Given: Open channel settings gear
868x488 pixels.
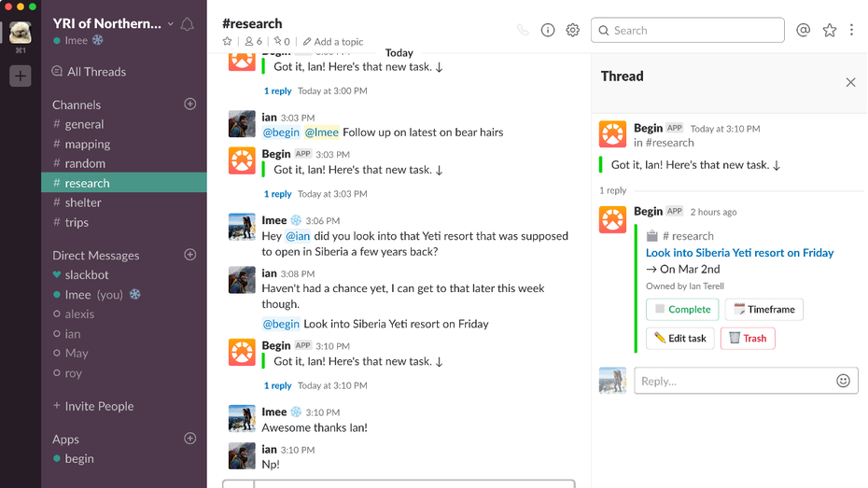Looking at the screenshot, I should (572, 30).
